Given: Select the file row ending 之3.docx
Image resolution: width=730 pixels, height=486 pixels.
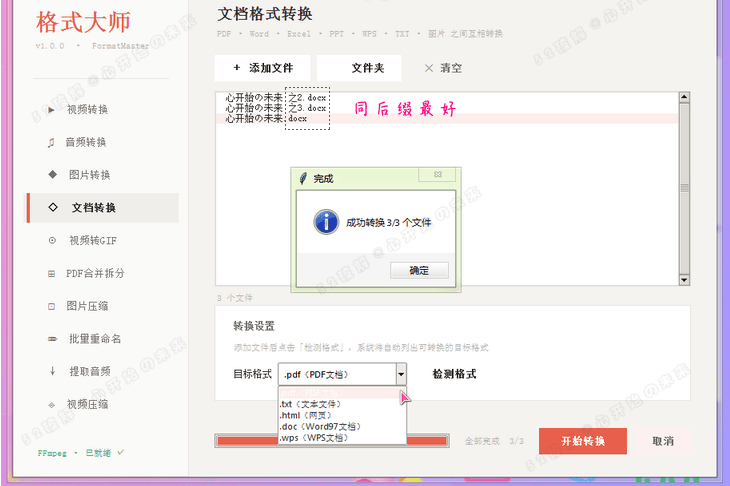Looking at the screenshot, I should 447,108.
